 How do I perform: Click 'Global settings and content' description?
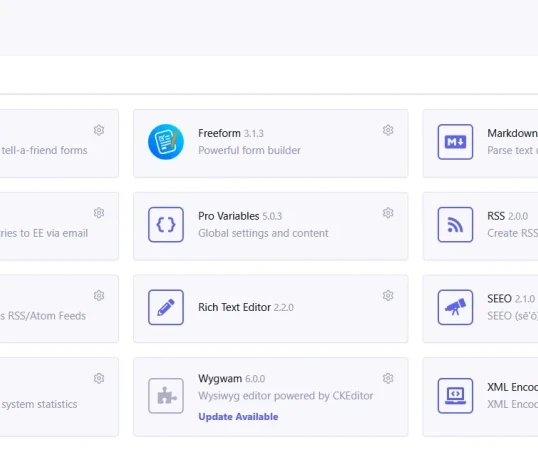pos(263,233)
